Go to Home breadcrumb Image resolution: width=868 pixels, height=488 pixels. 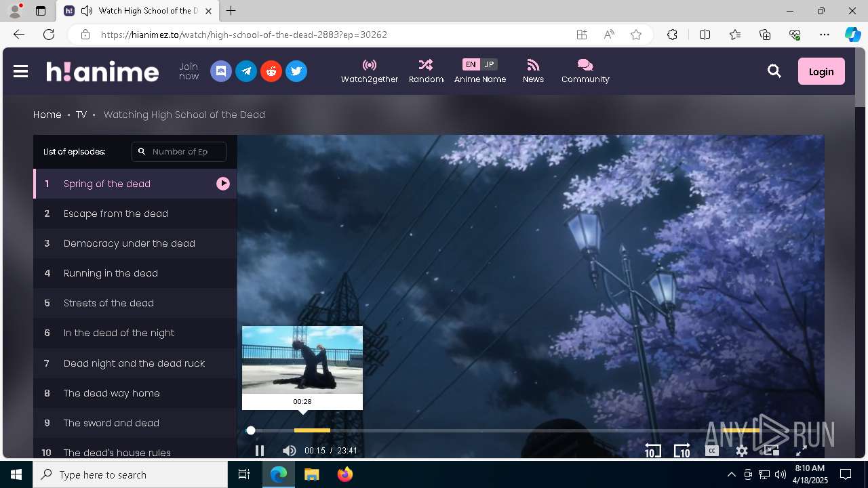47,115
